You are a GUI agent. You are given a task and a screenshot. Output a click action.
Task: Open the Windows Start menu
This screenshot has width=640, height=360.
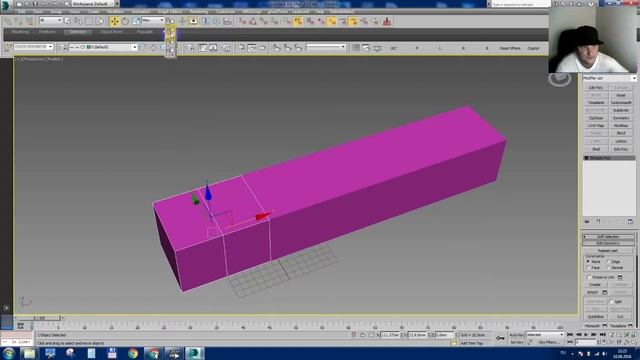(x=8, y=353)
